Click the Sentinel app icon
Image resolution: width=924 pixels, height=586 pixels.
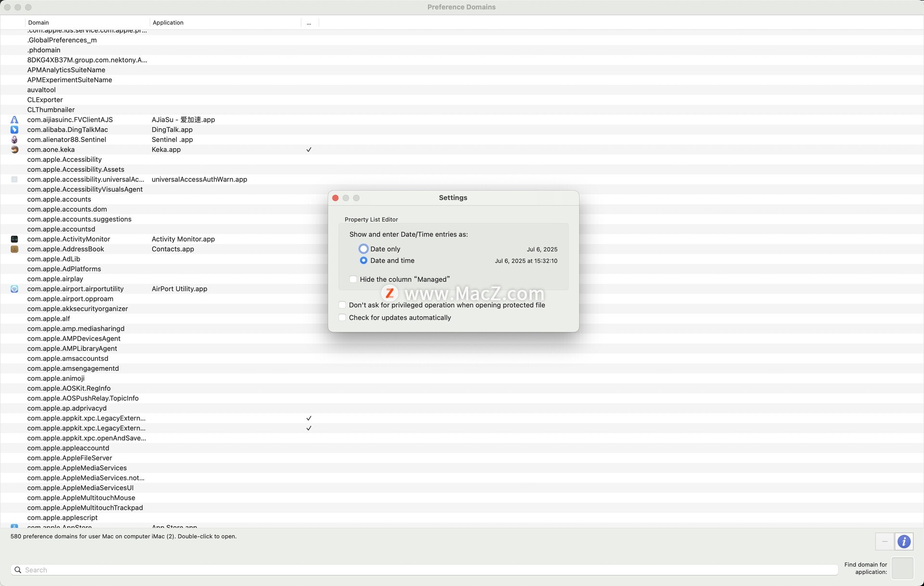tap(14, 140)
